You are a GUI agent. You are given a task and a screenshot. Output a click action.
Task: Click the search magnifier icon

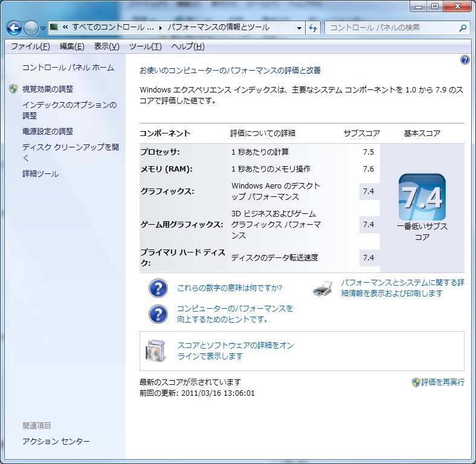click(x=463, y=28)
